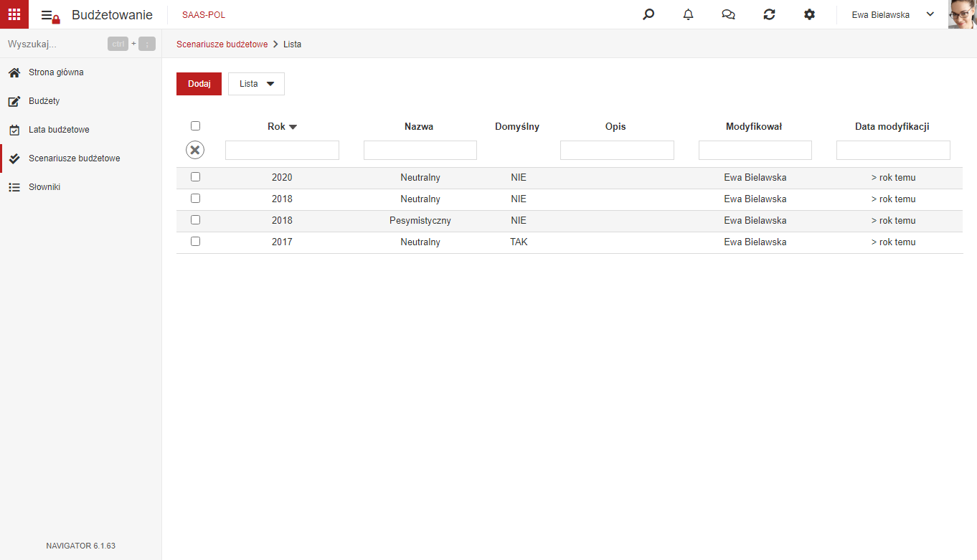Check the select-all checkbox in header
977x560 pixels.
[195, 125]
